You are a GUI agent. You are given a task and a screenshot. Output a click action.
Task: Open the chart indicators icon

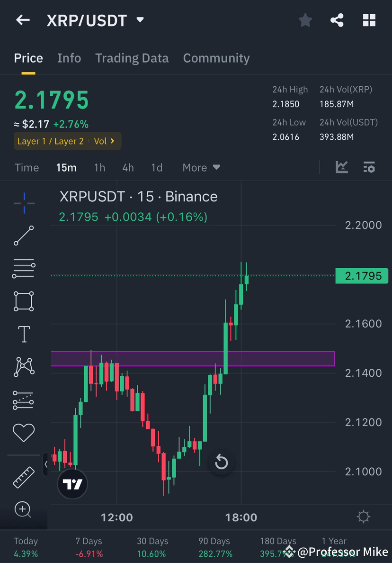pyautogui.click(x=342, y=167)
